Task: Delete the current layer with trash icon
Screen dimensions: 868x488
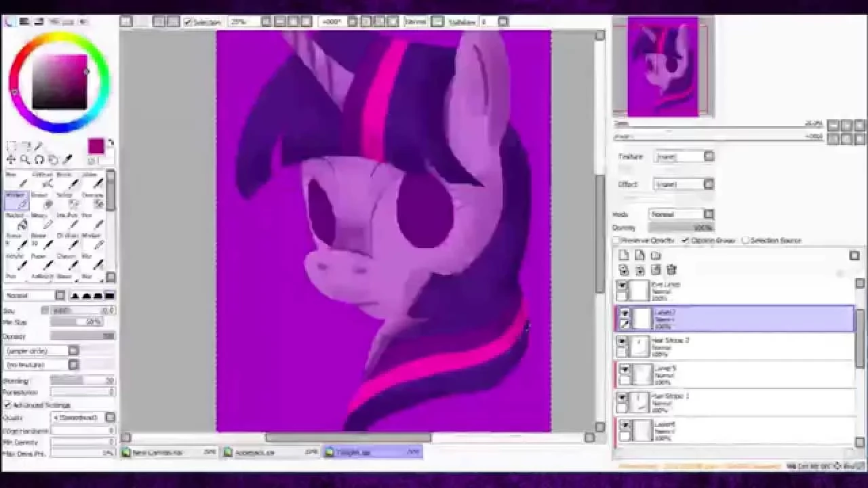Action: pos(671,270)
